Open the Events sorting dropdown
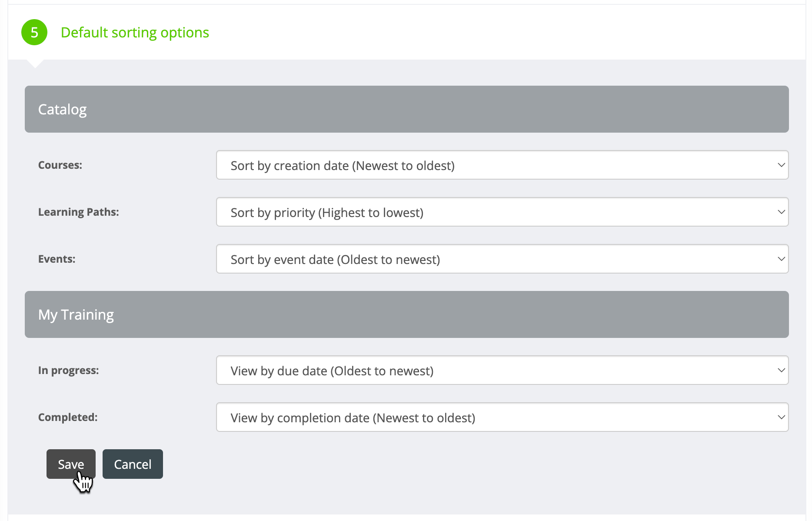The image size is (812, 521). point(502,259)
